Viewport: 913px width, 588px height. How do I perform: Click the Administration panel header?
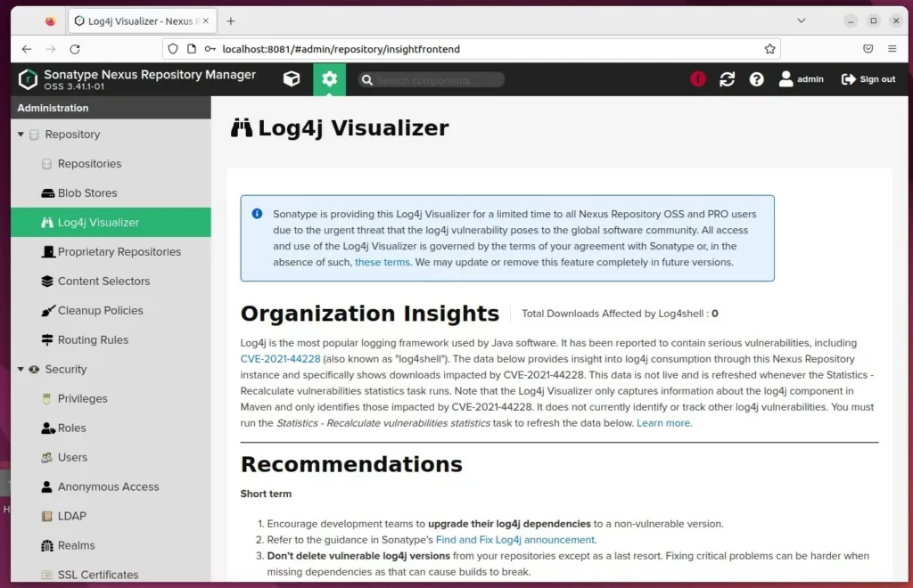[x=111, y=108]
